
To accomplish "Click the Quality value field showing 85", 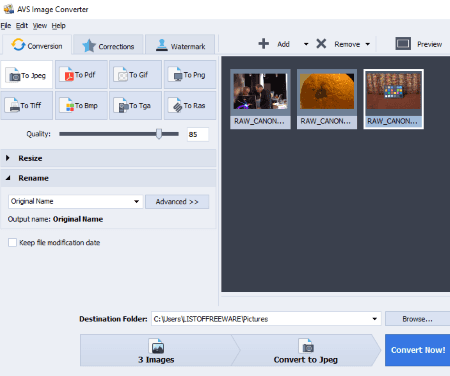I will (198, 134).
